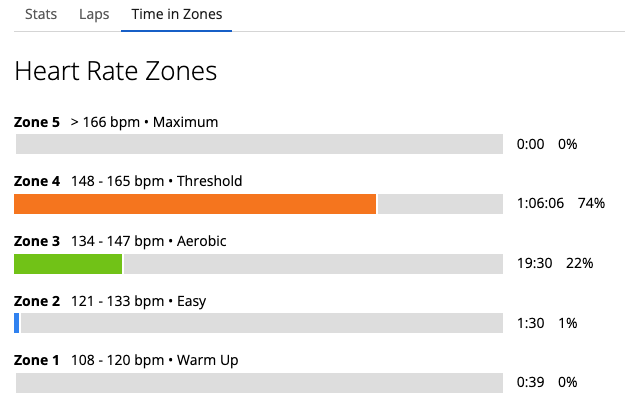Click the Heart Rate Zones heading
The image size is (637, 415).
pyautogui.click(x=116, y=71)
